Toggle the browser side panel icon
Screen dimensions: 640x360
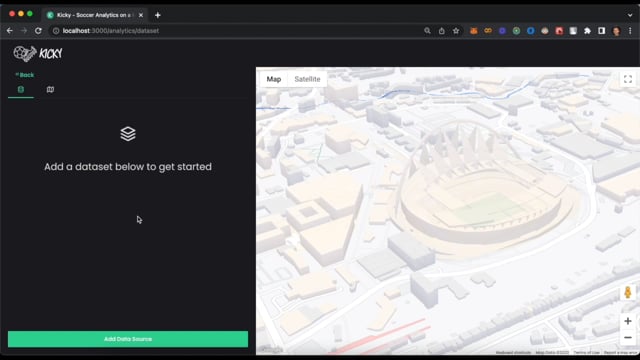pos(602,31)
